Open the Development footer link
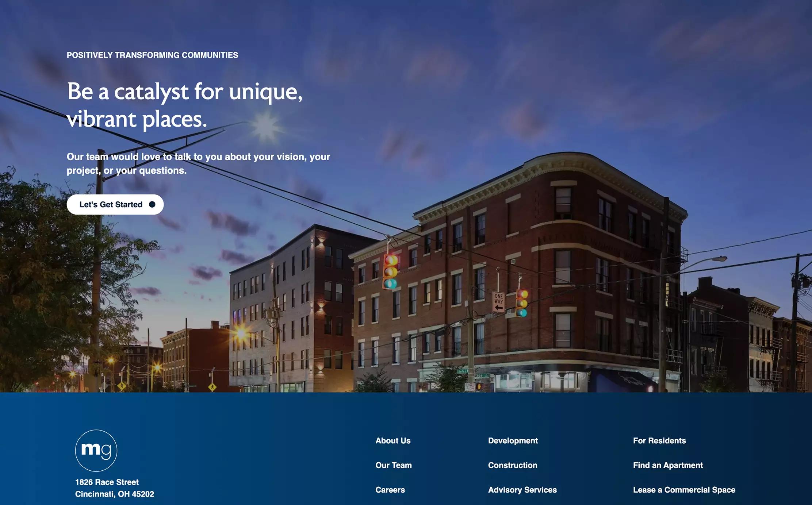 (x=513, y=440)
